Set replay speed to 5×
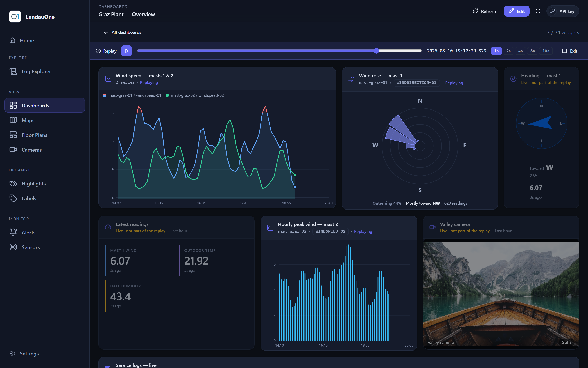The height and width of the screenshot is (368, 588). (x=533, y=51)
